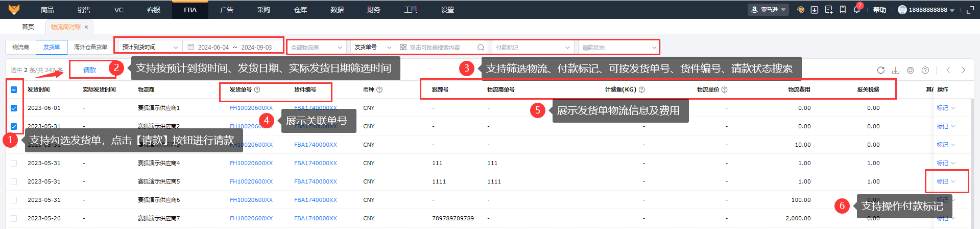
Task: Click the add-note document icon
Action: click(x=828, y=10)
